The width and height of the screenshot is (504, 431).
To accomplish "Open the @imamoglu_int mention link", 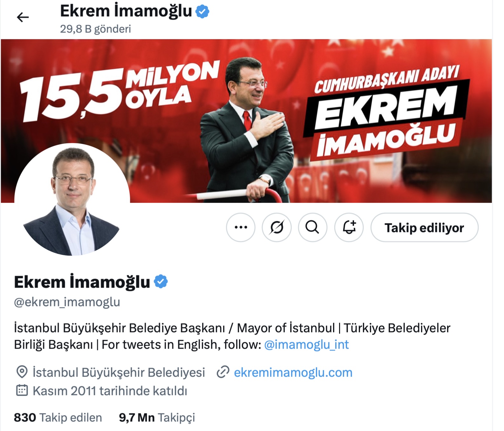I will [306, 345].
